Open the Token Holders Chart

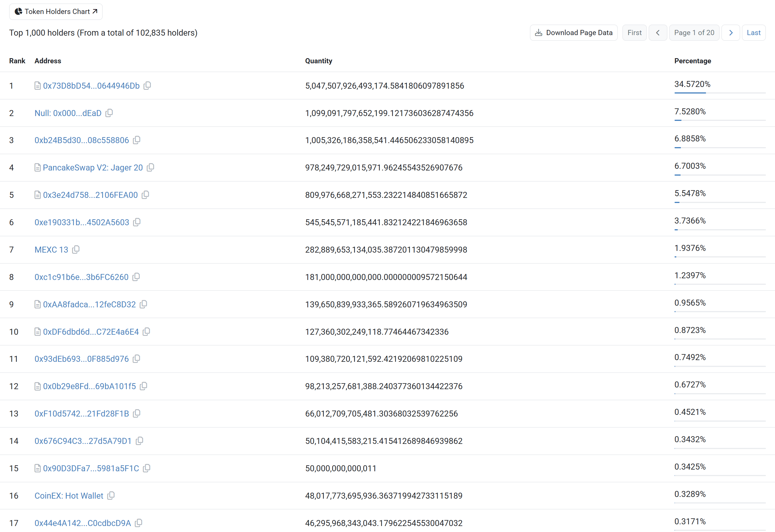pos(56,12)
